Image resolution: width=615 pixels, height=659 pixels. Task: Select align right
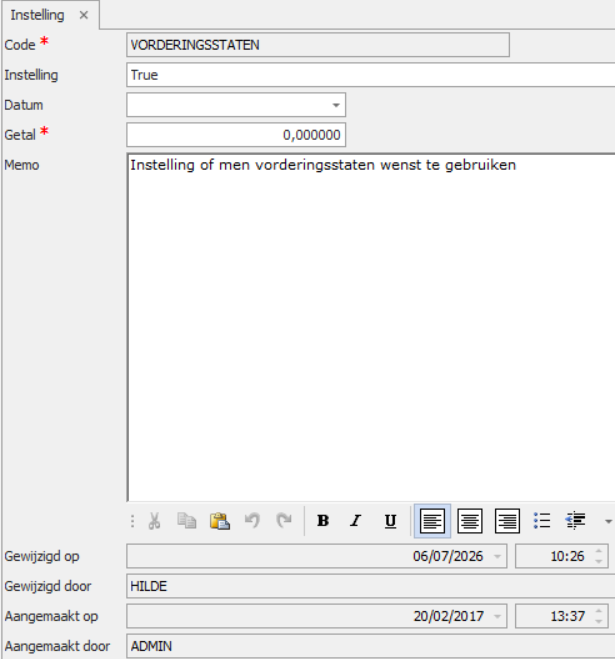[x=507, y=521]
